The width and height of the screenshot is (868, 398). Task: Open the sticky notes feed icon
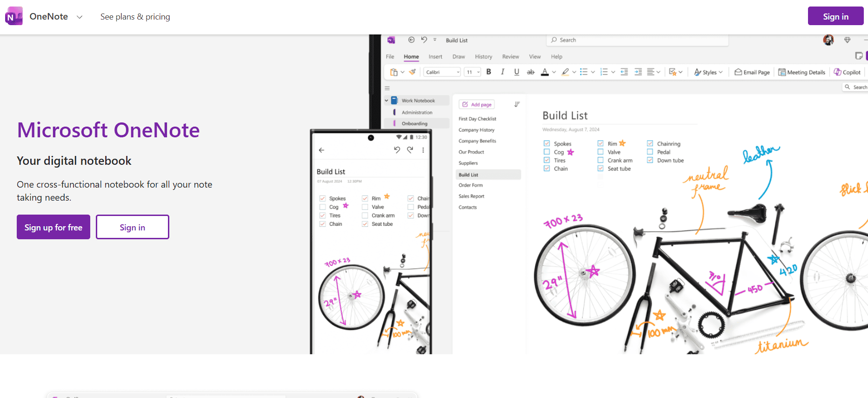tap(859, 56)
